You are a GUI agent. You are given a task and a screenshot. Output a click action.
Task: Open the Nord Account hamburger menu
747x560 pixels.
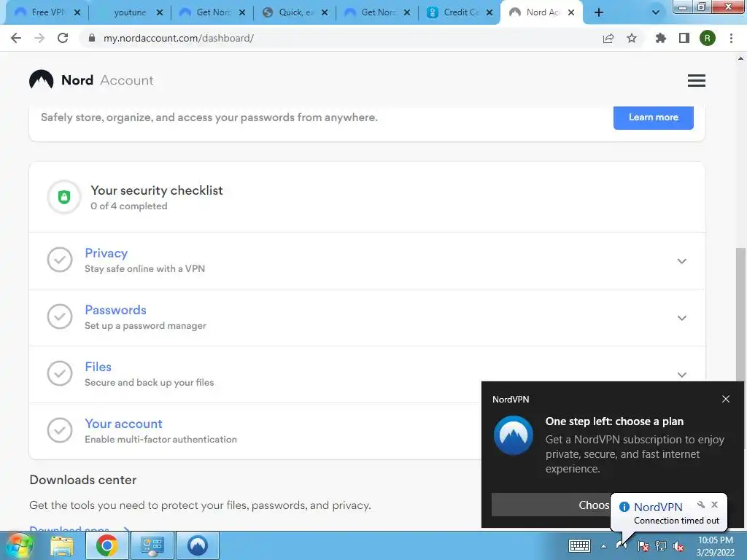697,80
